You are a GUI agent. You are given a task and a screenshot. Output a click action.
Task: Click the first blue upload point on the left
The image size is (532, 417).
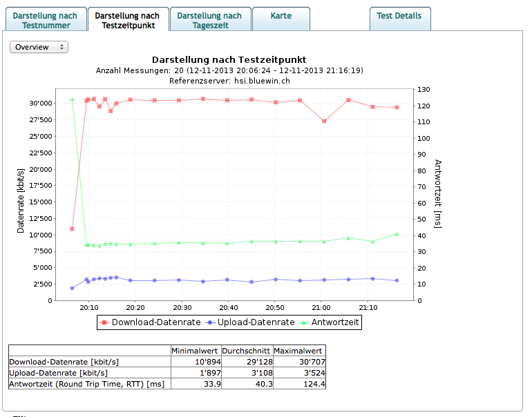(x=72, y=288)
